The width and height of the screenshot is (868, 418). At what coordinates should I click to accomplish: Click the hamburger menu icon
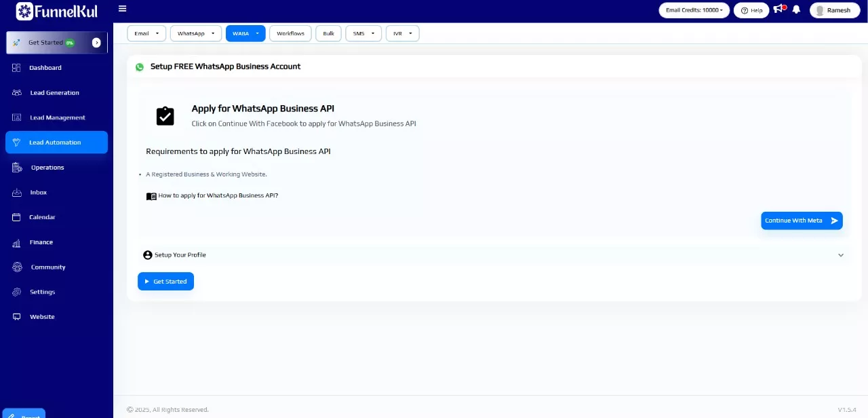(122, 9)
